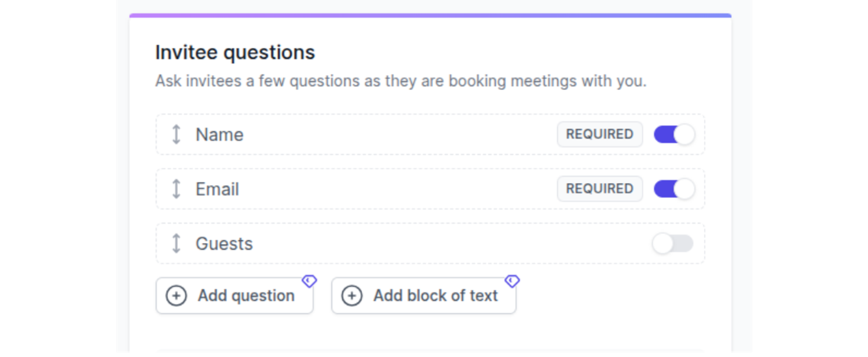Click the drag handle next to Name
Viewport: 868px width, 357px height.
(x=176, y=134)
